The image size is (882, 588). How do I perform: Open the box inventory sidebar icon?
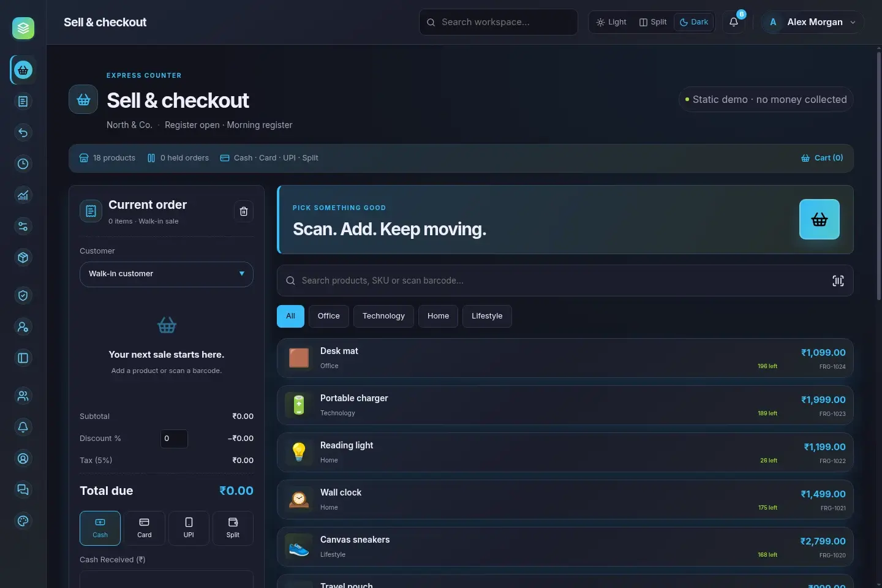[x=23, y=258]
